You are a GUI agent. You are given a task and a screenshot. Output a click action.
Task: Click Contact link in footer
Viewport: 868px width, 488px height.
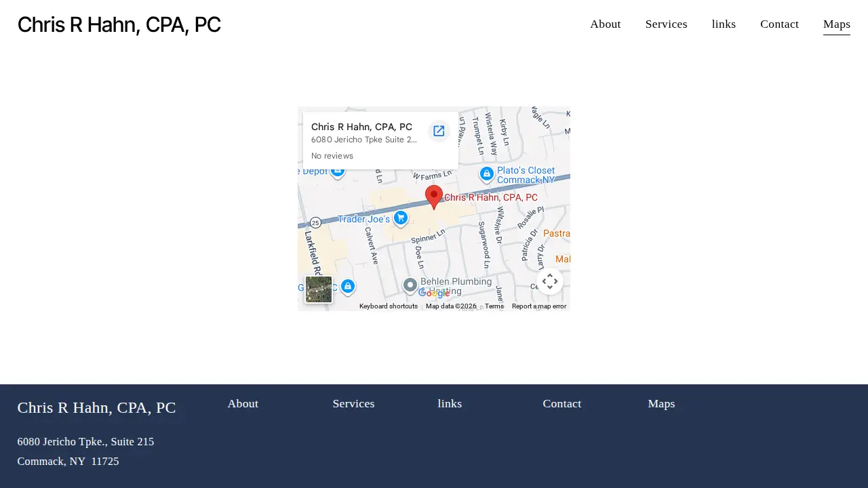pyautogui.click(x=562, y=404)
